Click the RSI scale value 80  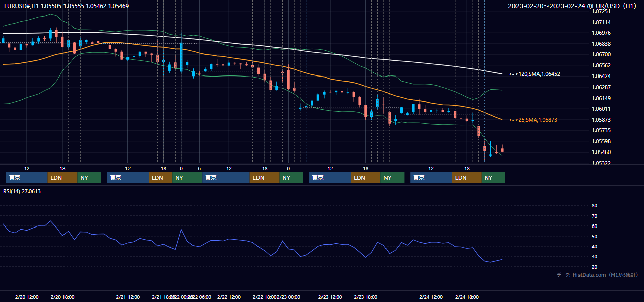point(594,206)
